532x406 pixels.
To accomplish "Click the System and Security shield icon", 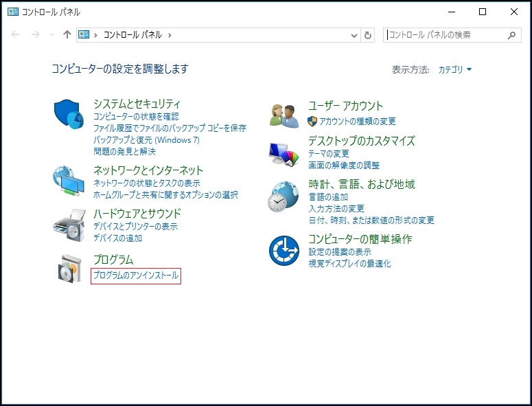I will (69, 114).
